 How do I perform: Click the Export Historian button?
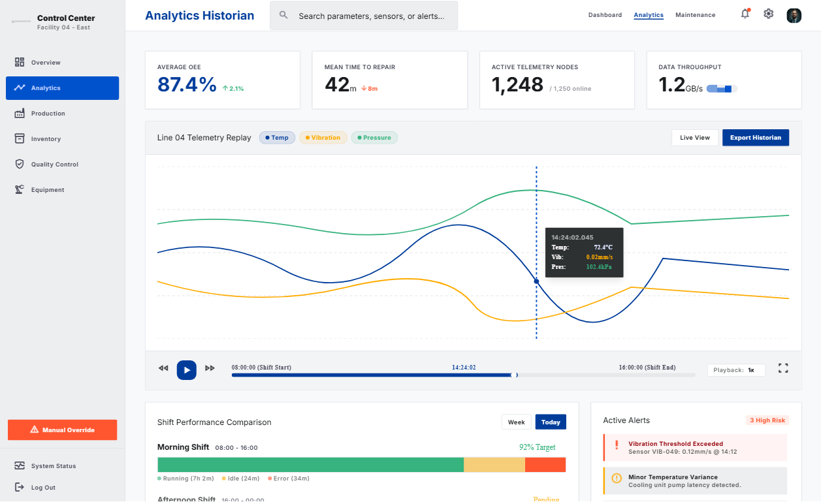tap(756, 138)
